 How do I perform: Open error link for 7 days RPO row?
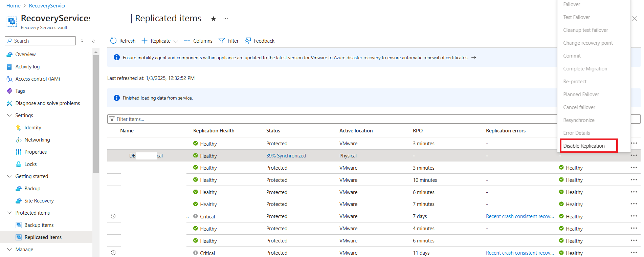click(520, 216)
